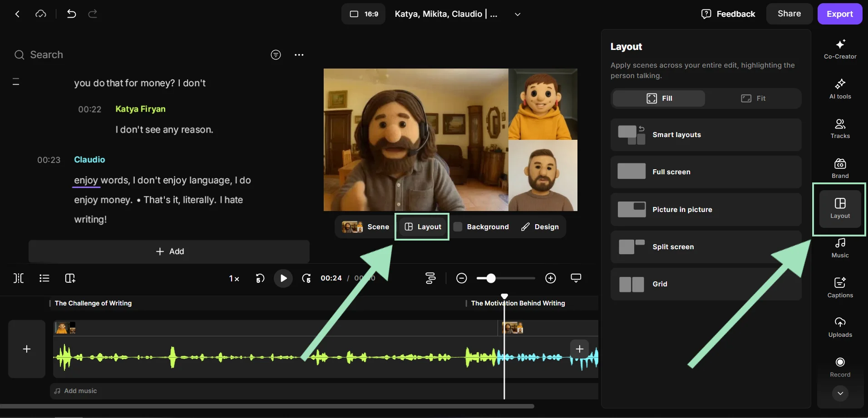Image resolution: width=868 pixels, height=418 pixels.
Task: Jump to 'The Challenge of Writing' chapter
Action: coord(93,303)
